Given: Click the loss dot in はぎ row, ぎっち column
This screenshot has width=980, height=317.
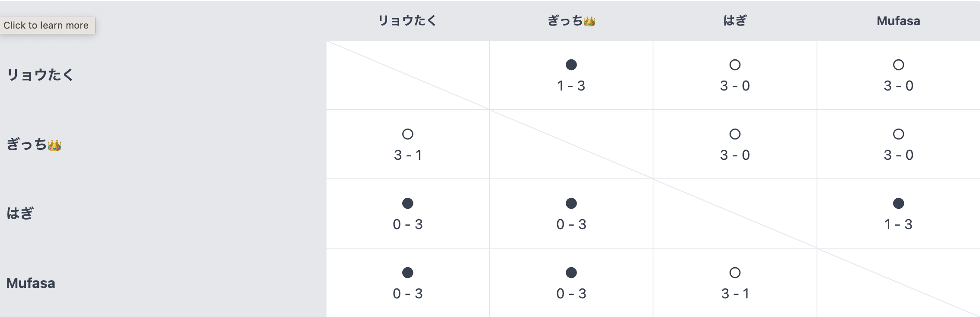Looking at the screenshot, I should [571, 204].
